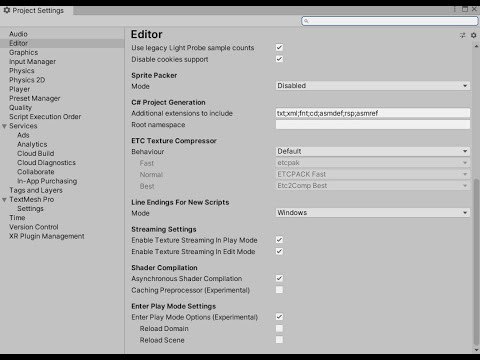Click the scrollbar up arrow
The width and height of the screenshot is (480, 360).
point(476,46)
